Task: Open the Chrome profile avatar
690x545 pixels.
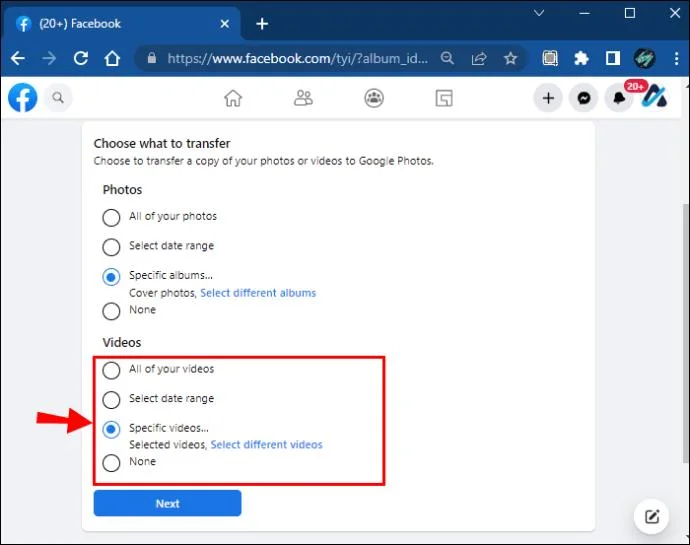Action: 644,58
